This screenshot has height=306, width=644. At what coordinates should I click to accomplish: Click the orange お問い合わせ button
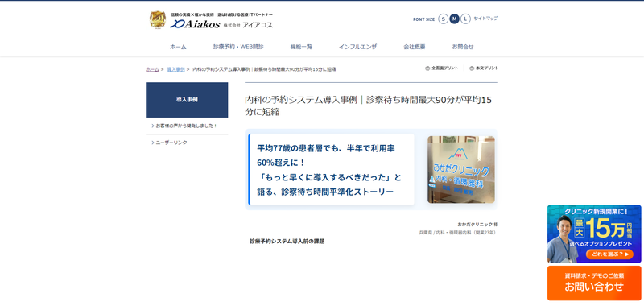[x=594, y=283]
